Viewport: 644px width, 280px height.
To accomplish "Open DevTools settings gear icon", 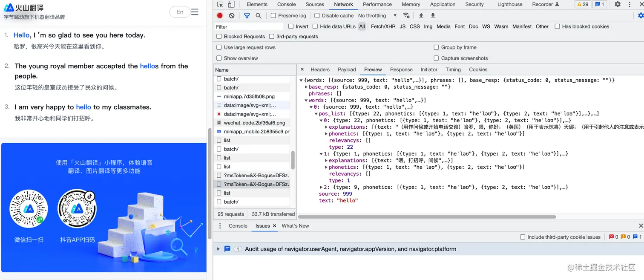I will point(618,4).
